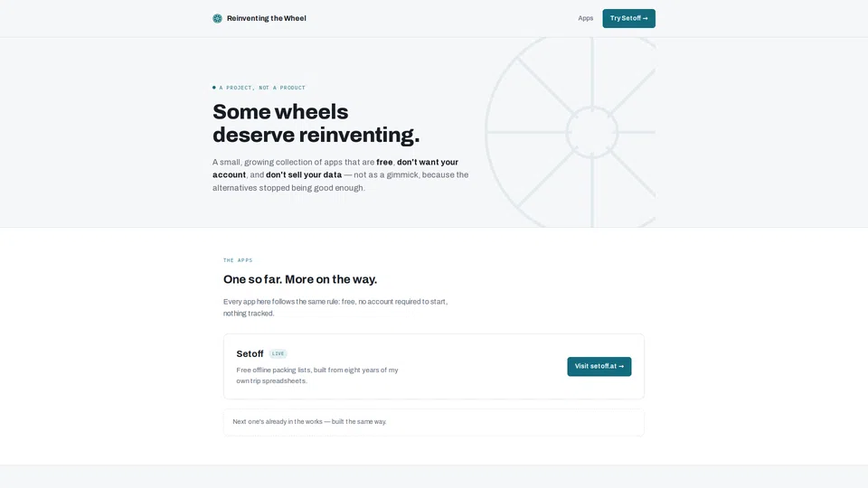This screenshot has width=868, height=488.
Task: Click the 'Every app here follows the same rule' paragraph
Action: [x=335, y=307]
